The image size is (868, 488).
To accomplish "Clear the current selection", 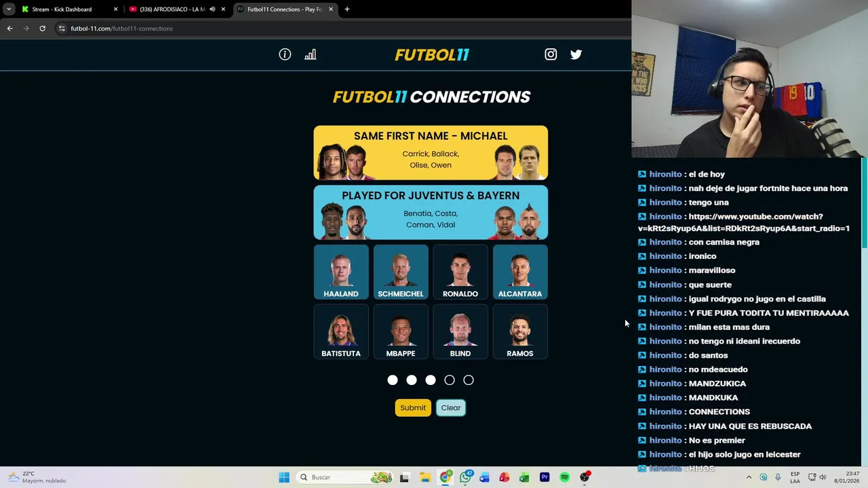I will [x=451, y=407].
